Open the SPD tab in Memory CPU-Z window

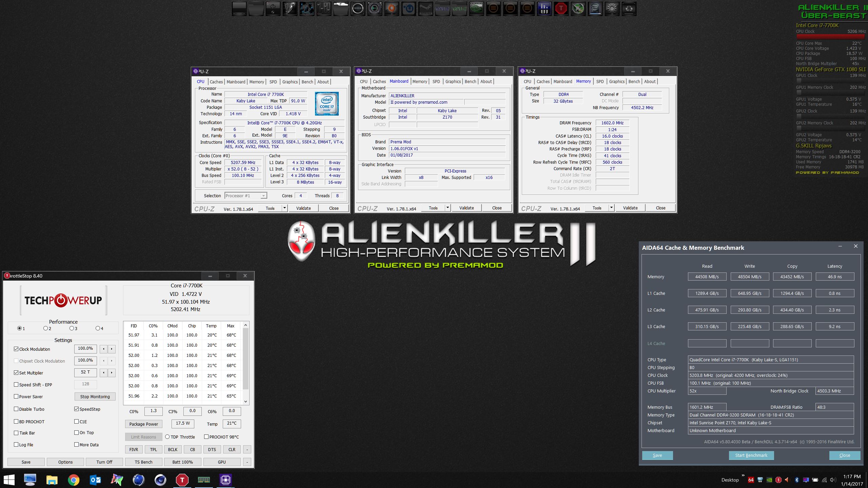pyautogui.click(x=600, y=81)
